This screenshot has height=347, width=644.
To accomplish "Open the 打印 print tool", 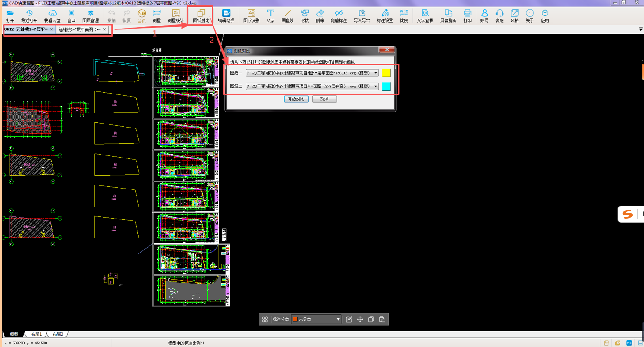I will point(467,16).
